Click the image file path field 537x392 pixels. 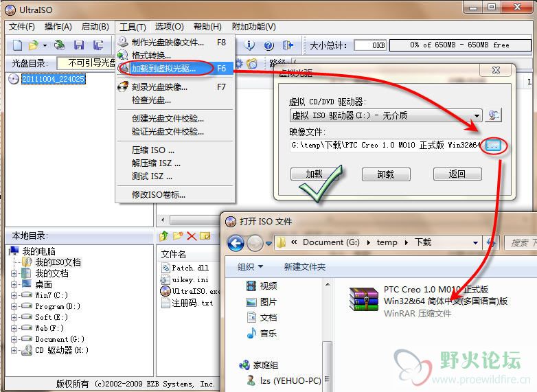pos(387,145)
